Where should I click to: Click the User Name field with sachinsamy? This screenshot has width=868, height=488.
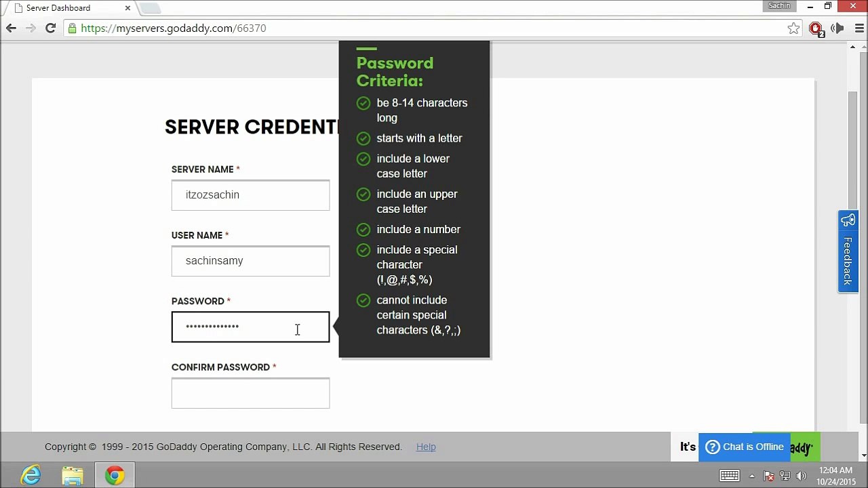tap(250, 261)
